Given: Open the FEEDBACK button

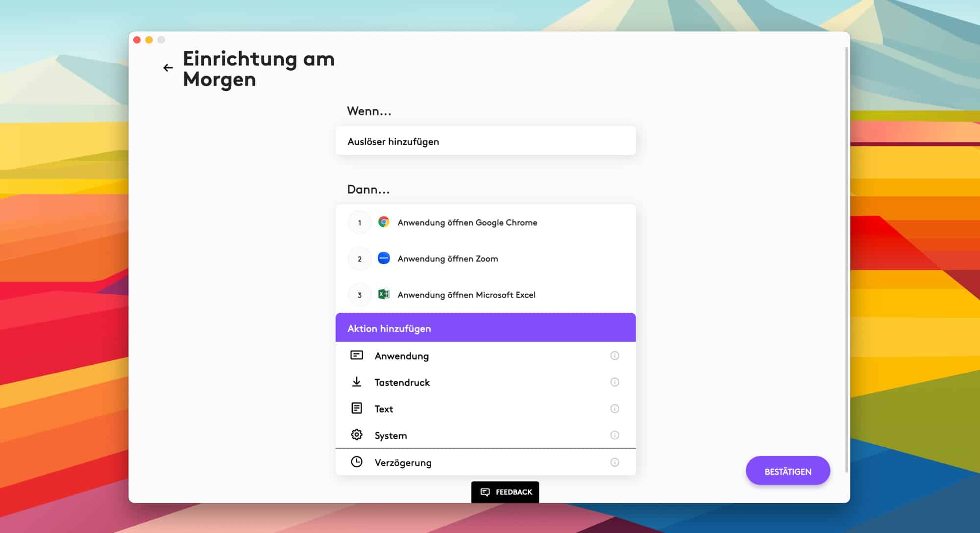Looking at the screenshot, I should point(505,492).
